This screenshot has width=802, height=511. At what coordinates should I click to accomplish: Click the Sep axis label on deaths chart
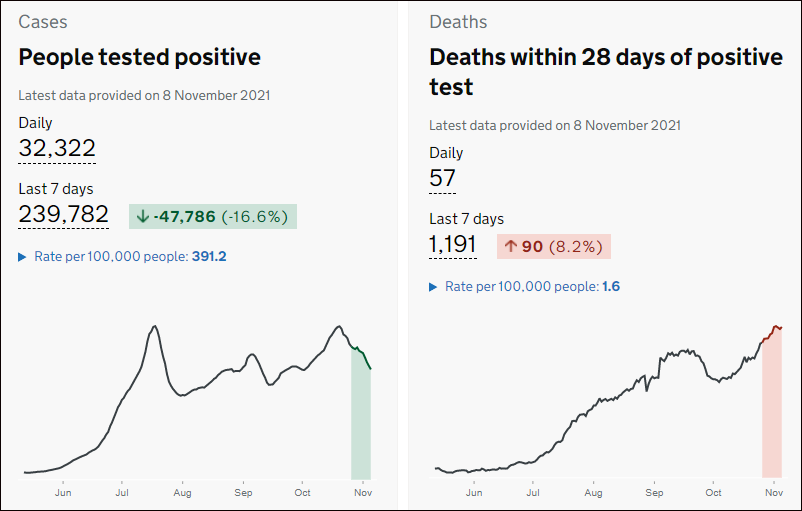click(x=653, y=493)
